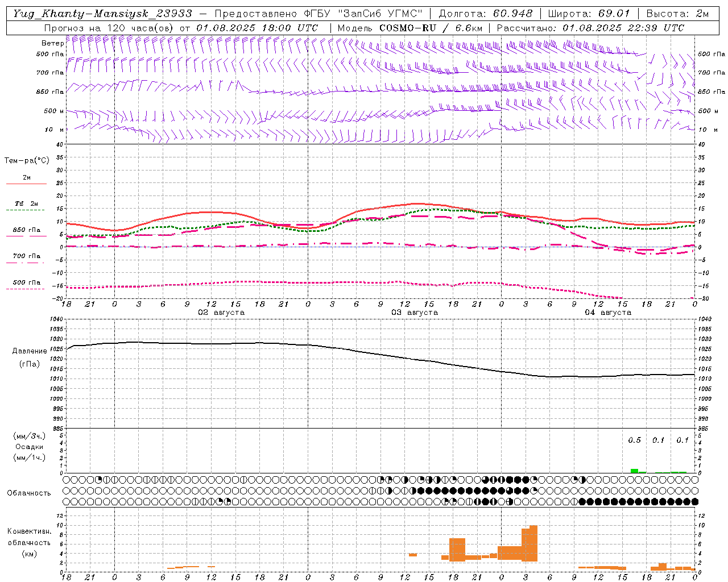Click the Рассчитано: 01.08.2025 22:39 UTC timestamp
728x582 pixels.
click(x=590, y=28)
